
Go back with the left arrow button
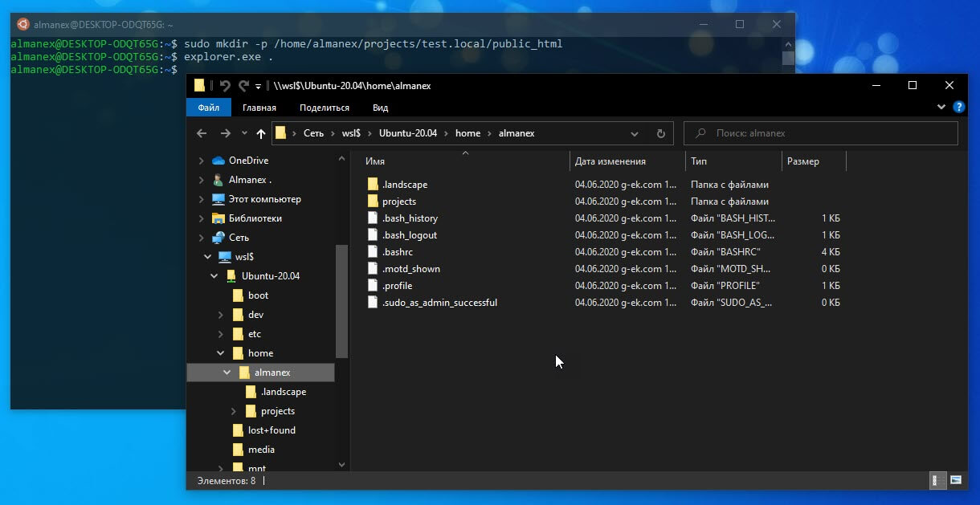[x=202, y=133]
